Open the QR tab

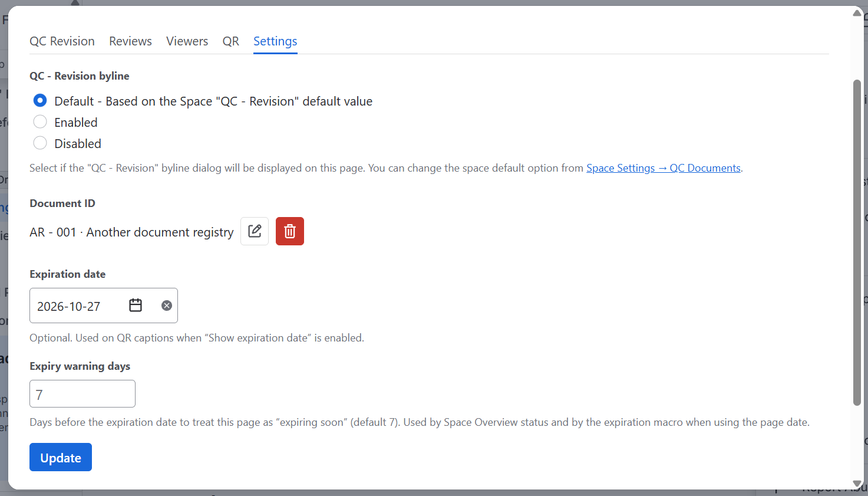[230, 41]
